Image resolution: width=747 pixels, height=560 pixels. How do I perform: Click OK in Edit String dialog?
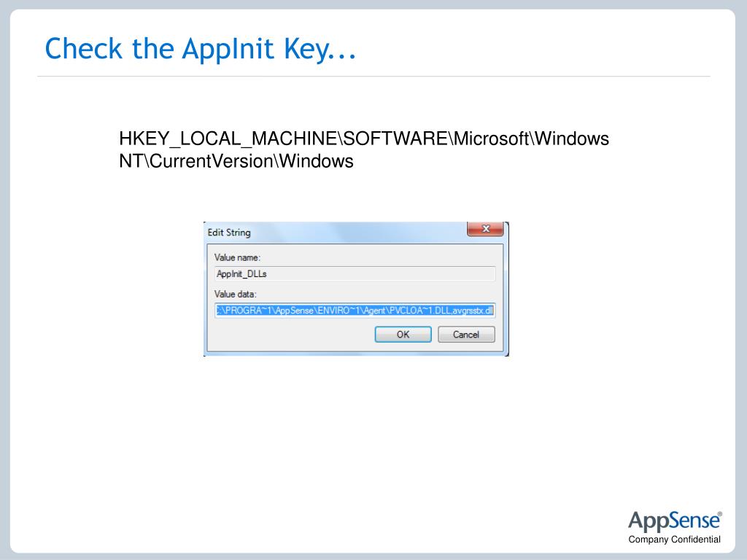point(403,334)
